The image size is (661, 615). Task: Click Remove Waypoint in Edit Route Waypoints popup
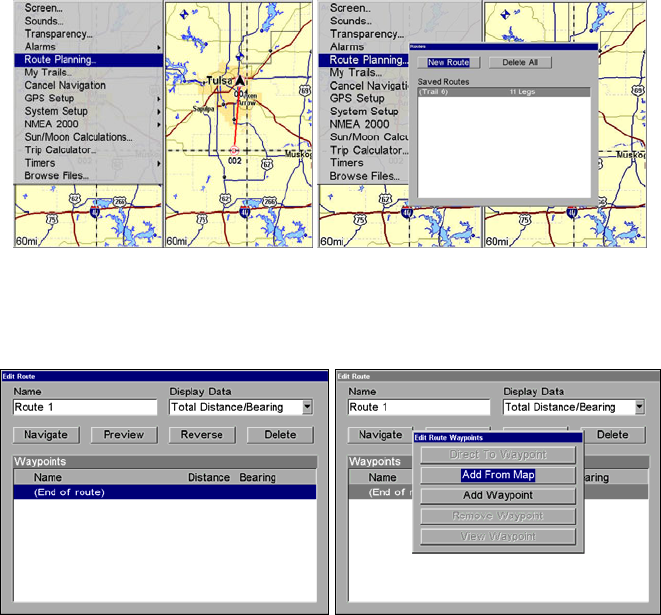[x=498, y=516]
